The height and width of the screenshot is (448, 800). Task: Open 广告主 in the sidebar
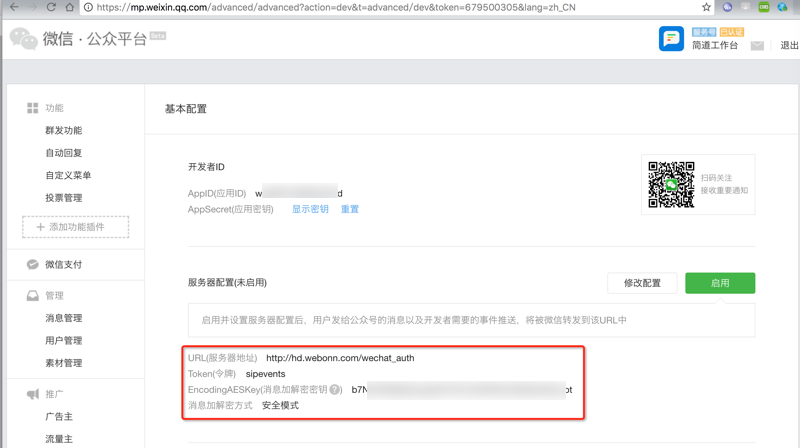(59, 416)
